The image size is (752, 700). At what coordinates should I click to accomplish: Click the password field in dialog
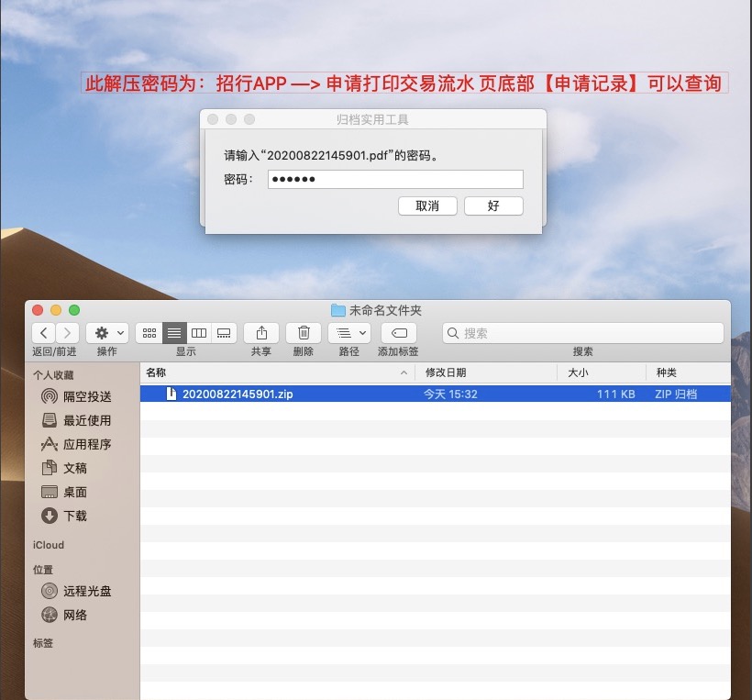coord(395,179)
